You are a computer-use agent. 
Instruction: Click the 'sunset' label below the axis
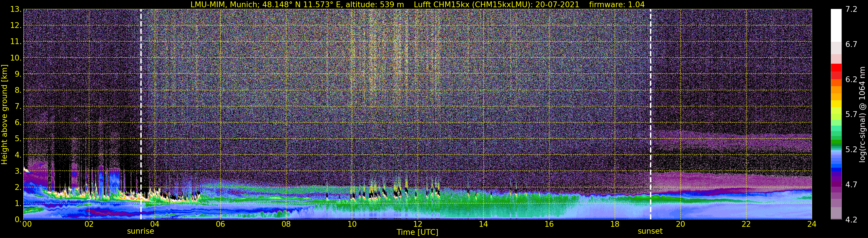pyautogui.click(x=650, y=231)
